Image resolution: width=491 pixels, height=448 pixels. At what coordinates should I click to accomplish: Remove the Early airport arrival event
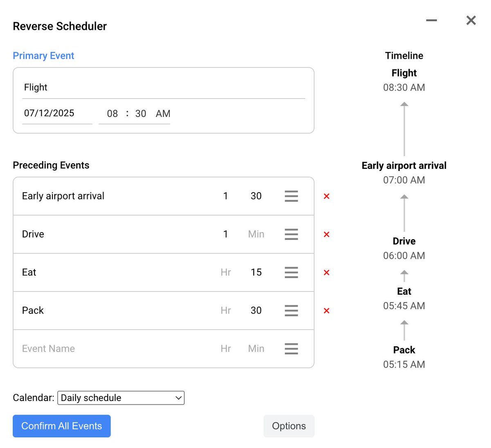327,196
